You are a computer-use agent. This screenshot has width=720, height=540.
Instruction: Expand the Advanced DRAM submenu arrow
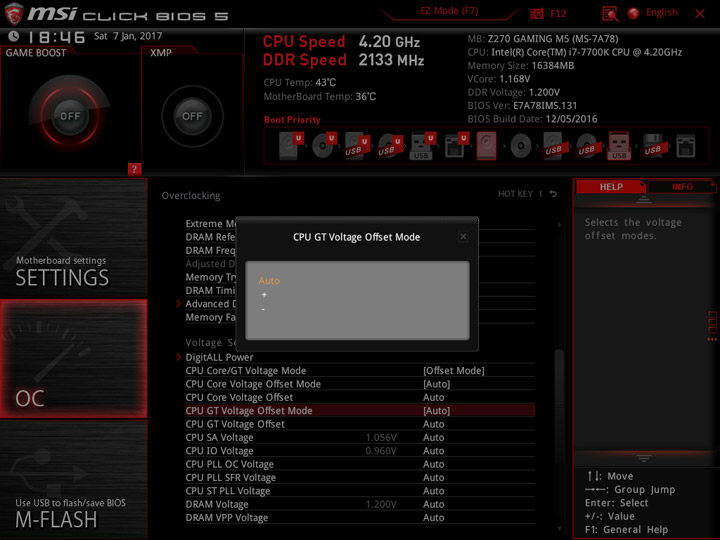(x=179, y=304)
